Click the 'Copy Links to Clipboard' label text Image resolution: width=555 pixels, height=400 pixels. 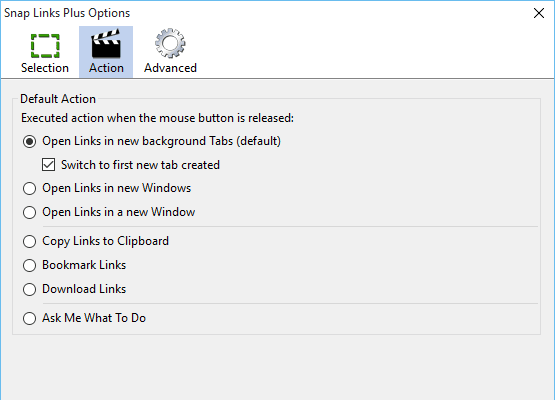pyautogui.click(x=105, y=241)
